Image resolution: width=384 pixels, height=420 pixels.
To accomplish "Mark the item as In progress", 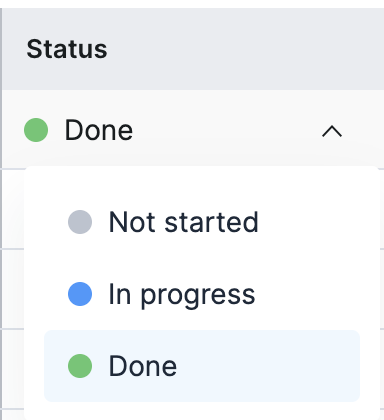I will (x=202, y=294).
